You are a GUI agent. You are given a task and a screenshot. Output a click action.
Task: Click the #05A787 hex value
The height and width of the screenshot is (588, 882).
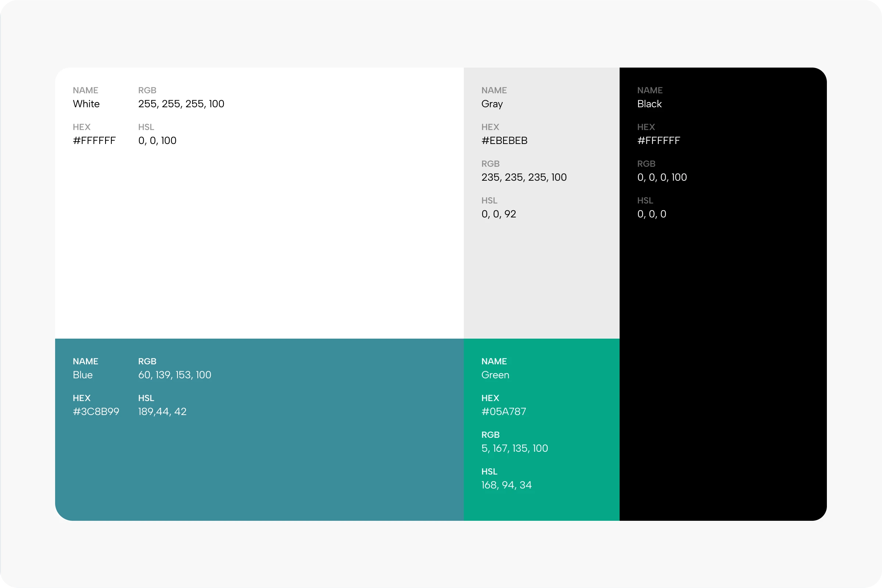(503, 412)
